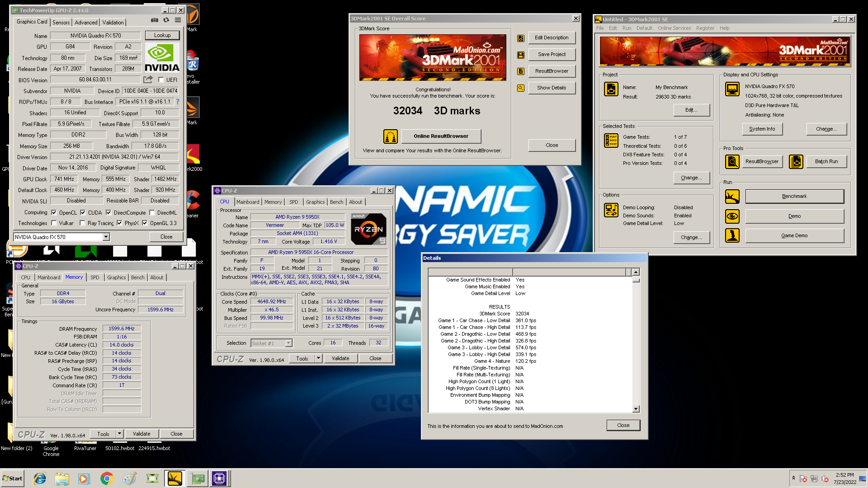Image resolution: width=868 pixels, height=488 pixels.
Task: Open Windows Explorer folder from the taskbar
Action: (62, 479)
